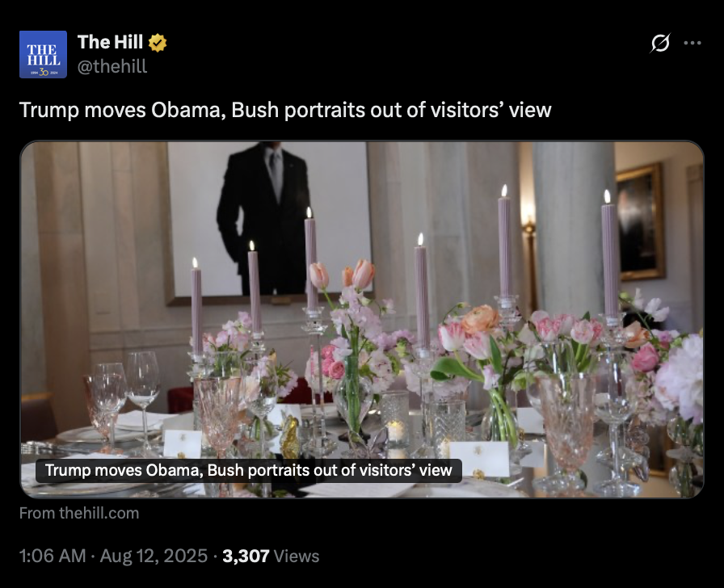View the 3,307 view count analytics

[x=246, y=556]
